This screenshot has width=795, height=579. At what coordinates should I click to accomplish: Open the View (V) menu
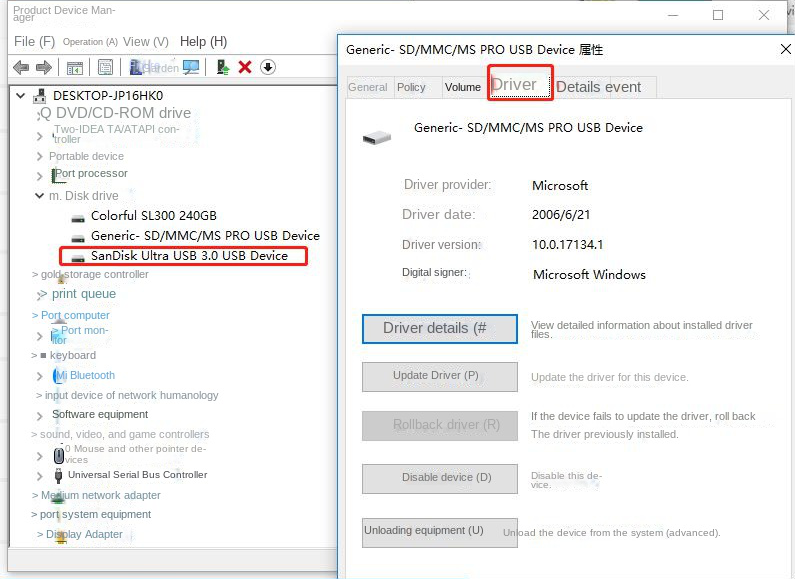146,41
